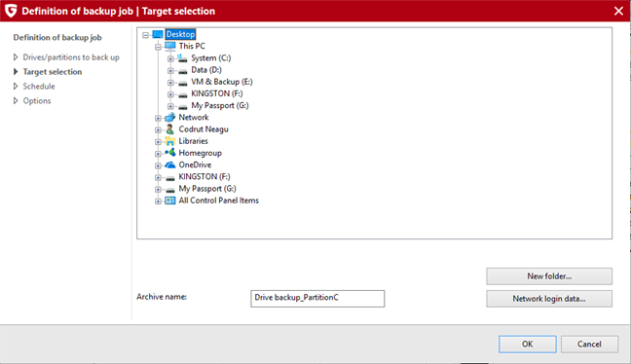631x364 pixels.
Task: Select This PC label in tree
Action: point(192,47)
